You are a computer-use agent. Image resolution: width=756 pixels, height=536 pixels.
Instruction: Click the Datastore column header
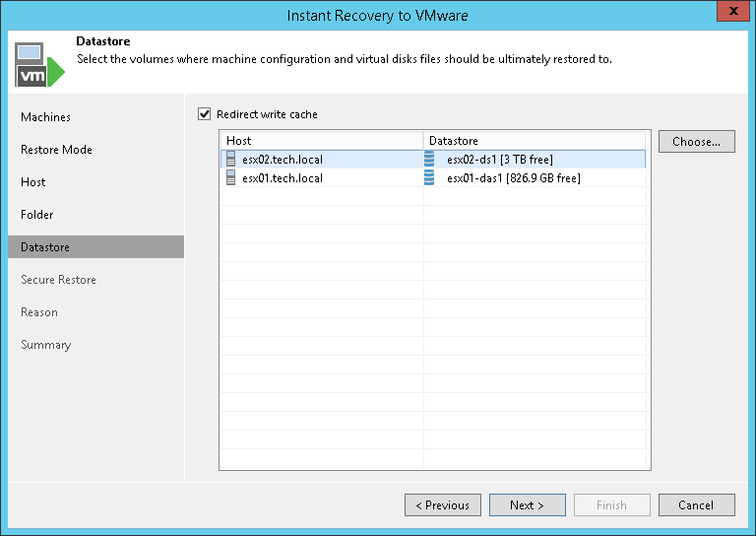[x=535, y=141]
